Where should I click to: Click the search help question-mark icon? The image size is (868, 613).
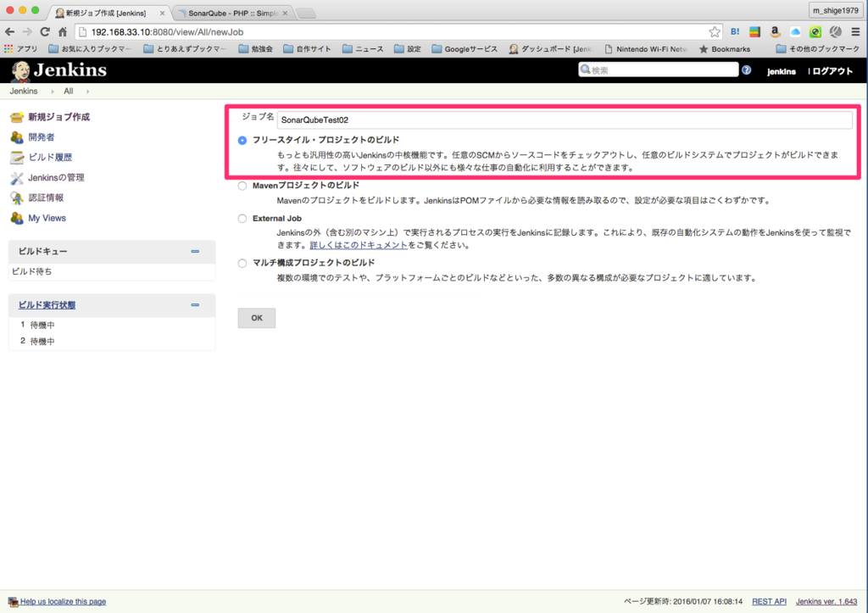tap(746, 70)
